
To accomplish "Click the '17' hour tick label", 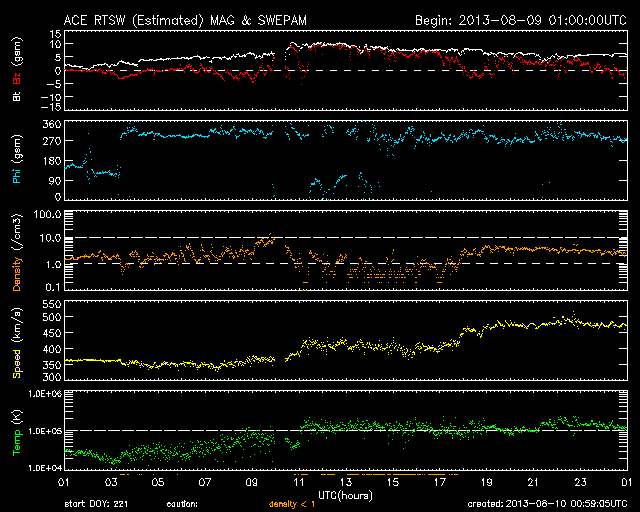I will coord(440,483).
